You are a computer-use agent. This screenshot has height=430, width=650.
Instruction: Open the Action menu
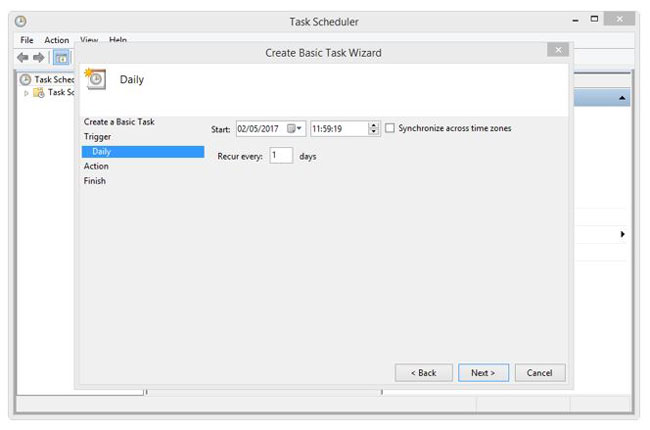click(x=56, y=40)
